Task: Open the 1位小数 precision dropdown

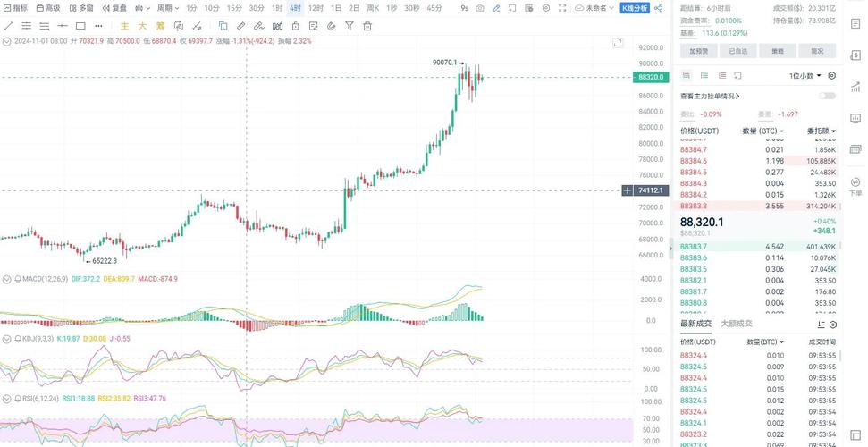Action: [x=805, y=76]
